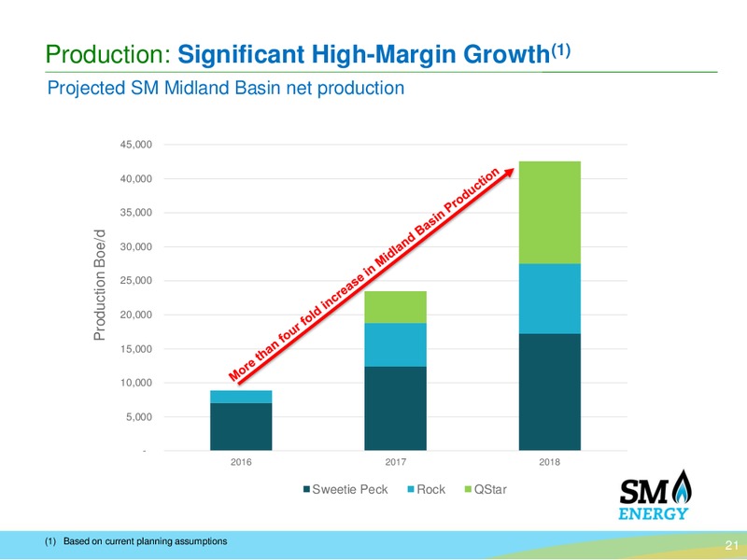Viewport: 747px width, 560px height.
Task: Select the Rock legend label
Action: (431, 489)
